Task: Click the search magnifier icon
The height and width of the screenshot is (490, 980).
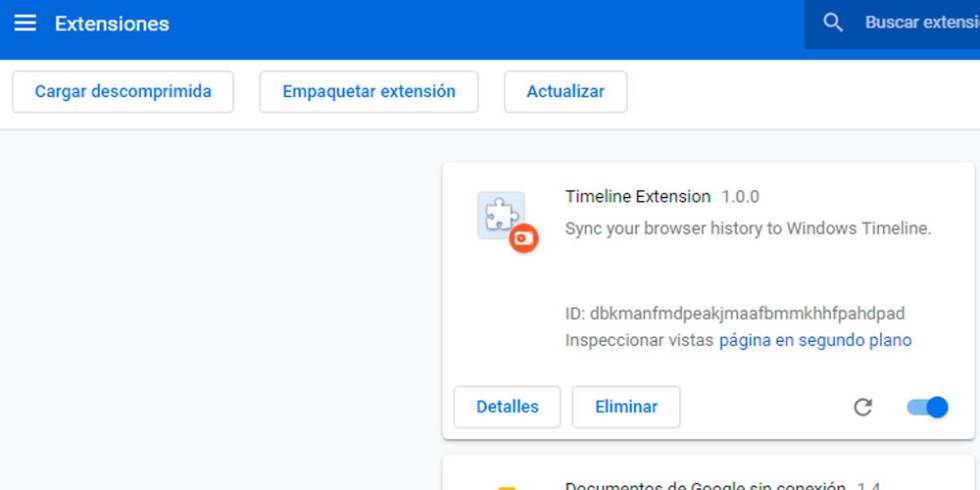Action: 832,23
